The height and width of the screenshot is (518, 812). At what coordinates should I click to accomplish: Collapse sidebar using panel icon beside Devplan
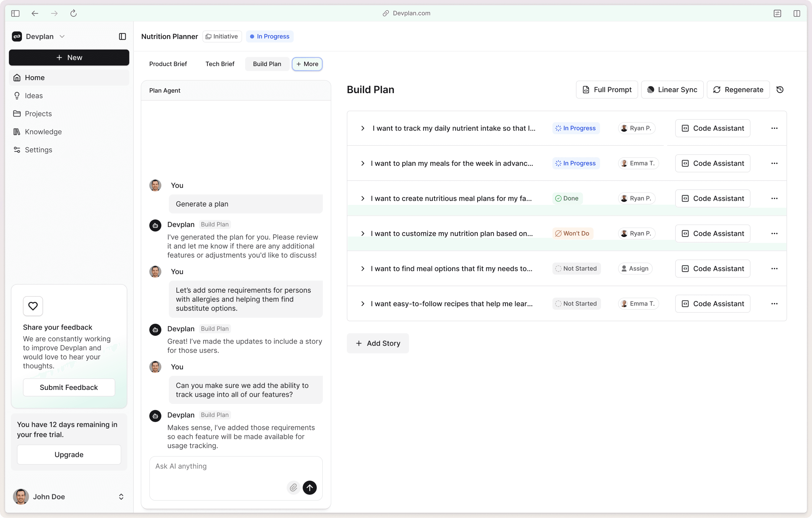[x=122, y=36]
